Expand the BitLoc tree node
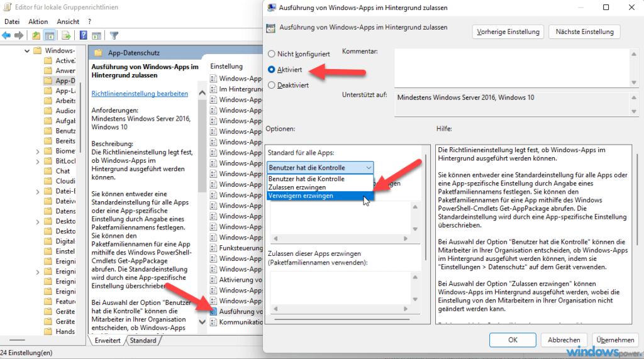 (37, 162)
